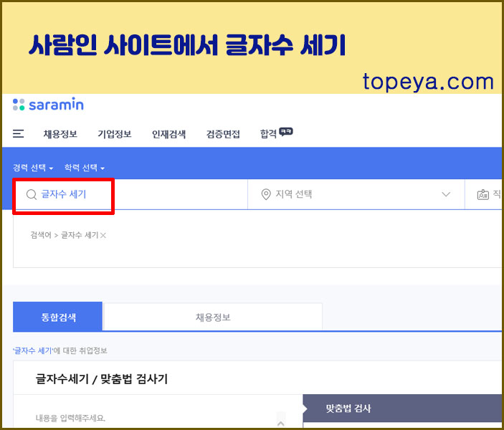Click the '글자수 세기'에 대한 취업정보 text

click(60, 350)
